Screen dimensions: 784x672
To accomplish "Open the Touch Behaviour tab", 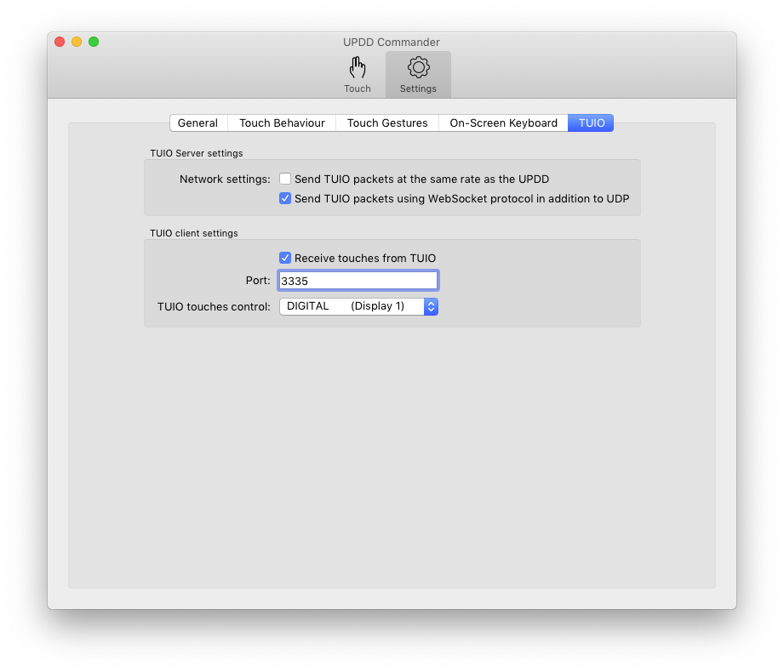I will [x=282, y=123].
